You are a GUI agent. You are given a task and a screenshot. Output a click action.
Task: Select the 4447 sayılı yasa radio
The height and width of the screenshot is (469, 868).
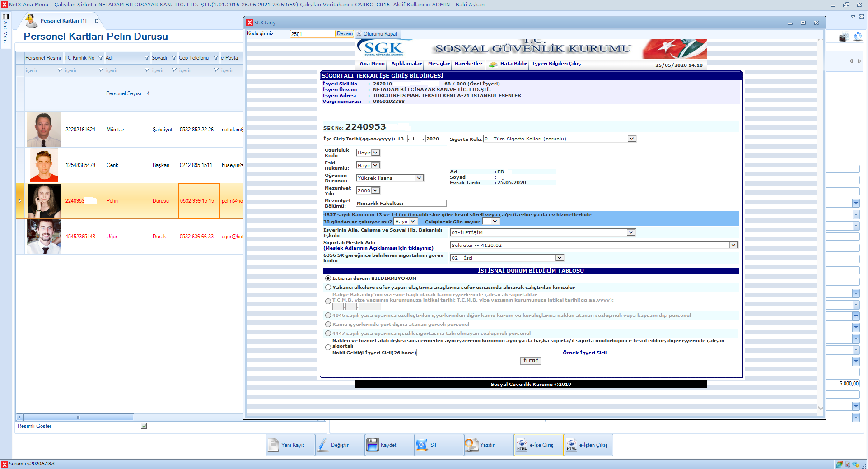[x=328, y=333]
